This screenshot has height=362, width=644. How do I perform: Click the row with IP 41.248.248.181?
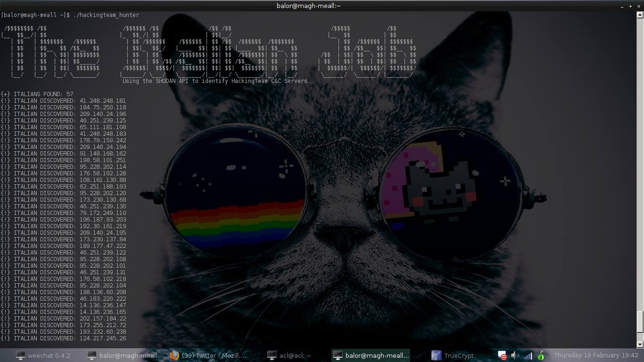click(x=63, y=101)
